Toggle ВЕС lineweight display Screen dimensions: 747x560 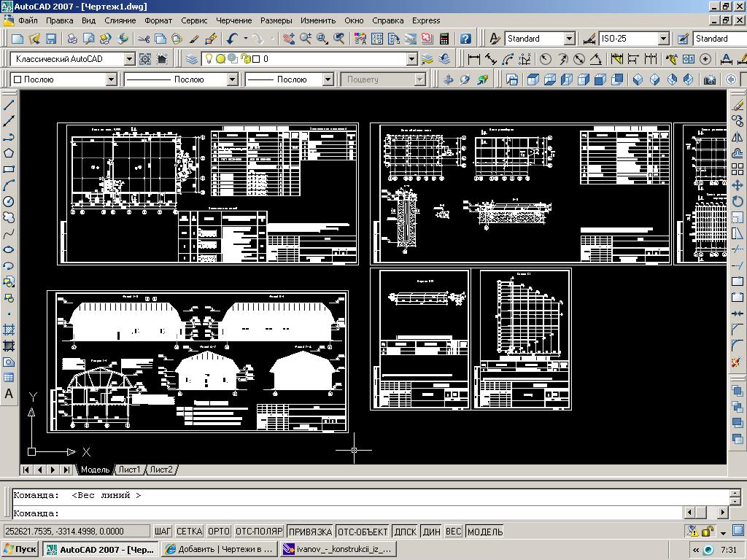click(453, 532)
